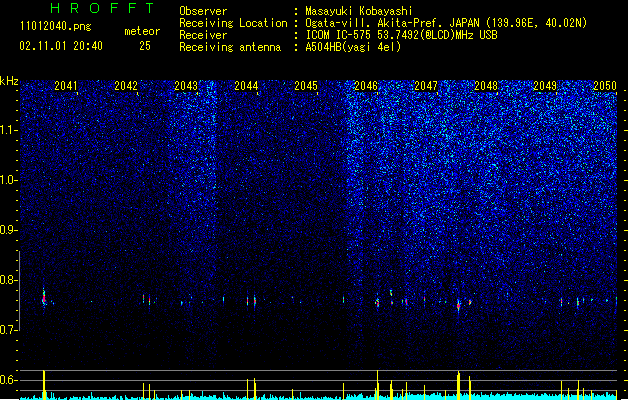Click the Receiving antenna label
This screenshot has height=400, width=629.
coord(230,47)
